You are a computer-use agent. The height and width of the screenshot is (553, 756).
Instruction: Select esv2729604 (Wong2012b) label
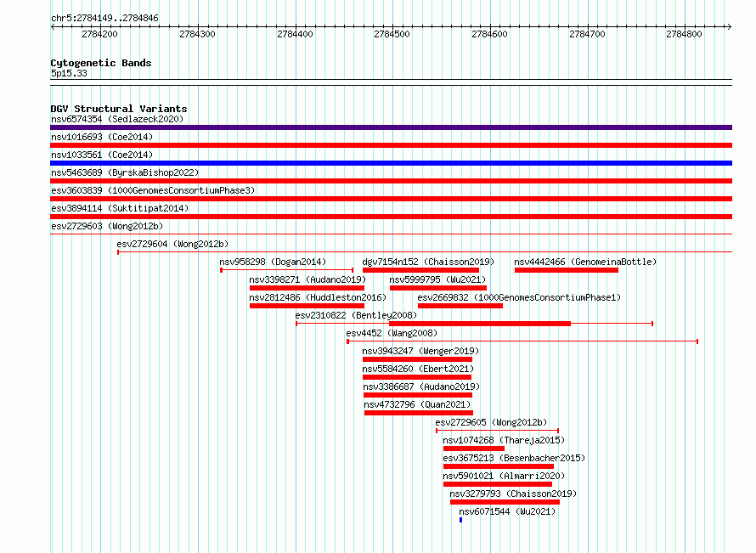172,244
